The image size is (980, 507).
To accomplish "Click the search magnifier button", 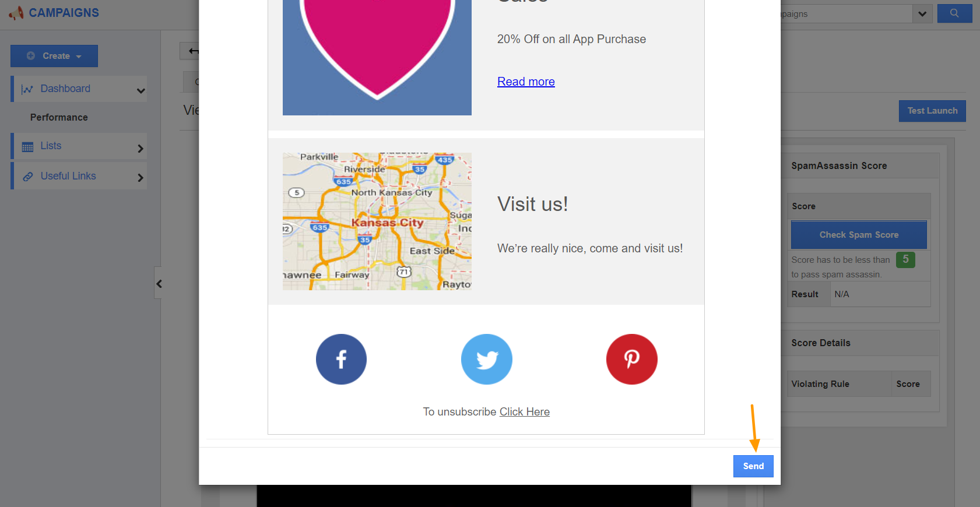I will coord(954,13).
